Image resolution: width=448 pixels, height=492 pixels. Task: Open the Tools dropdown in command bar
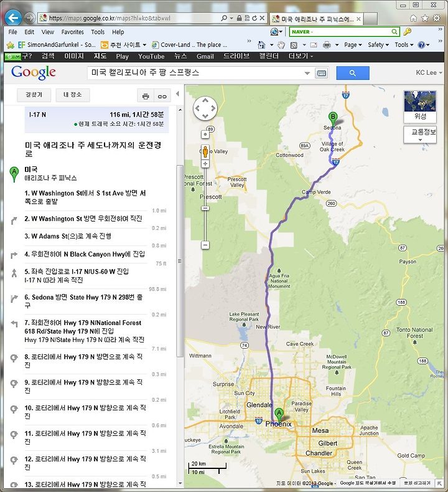coord(404,45)
